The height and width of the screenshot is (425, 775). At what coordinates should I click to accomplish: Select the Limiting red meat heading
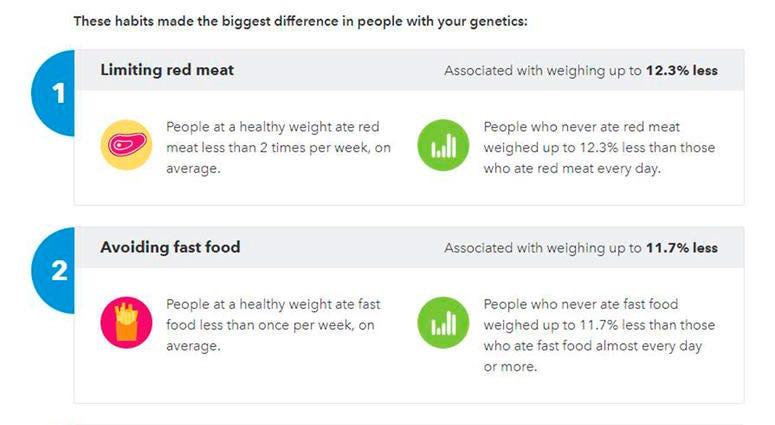tap(167, 70)
